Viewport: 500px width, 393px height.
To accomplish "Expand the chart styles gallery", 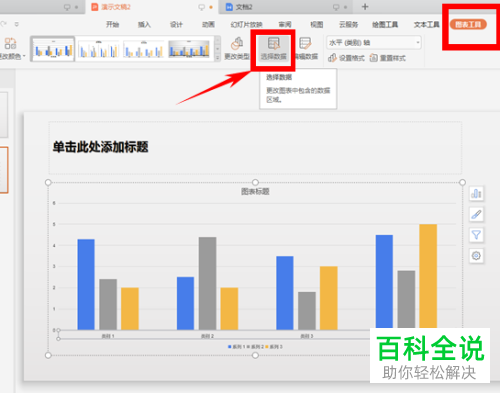I will coord(217,58).
